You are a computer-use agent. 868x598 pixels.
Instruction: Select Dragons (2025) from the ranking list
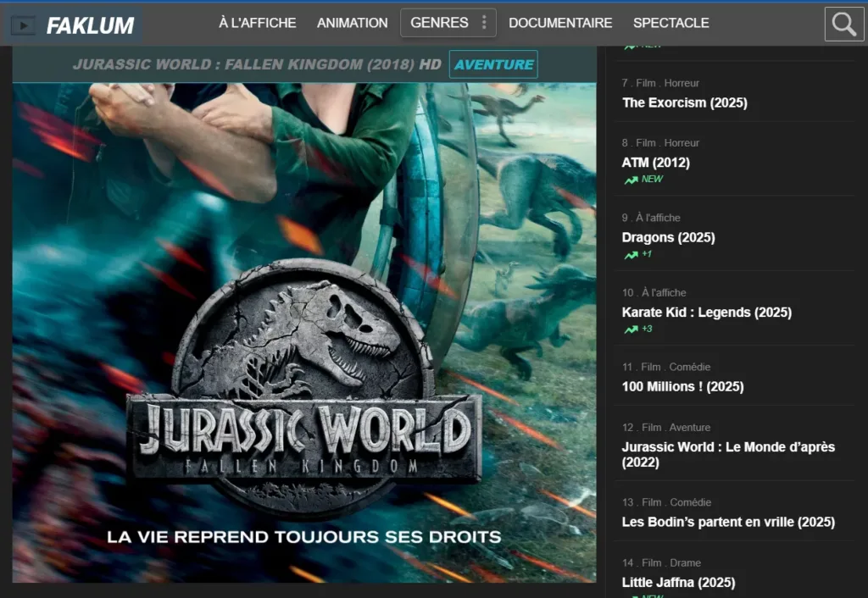pos(668,237)
